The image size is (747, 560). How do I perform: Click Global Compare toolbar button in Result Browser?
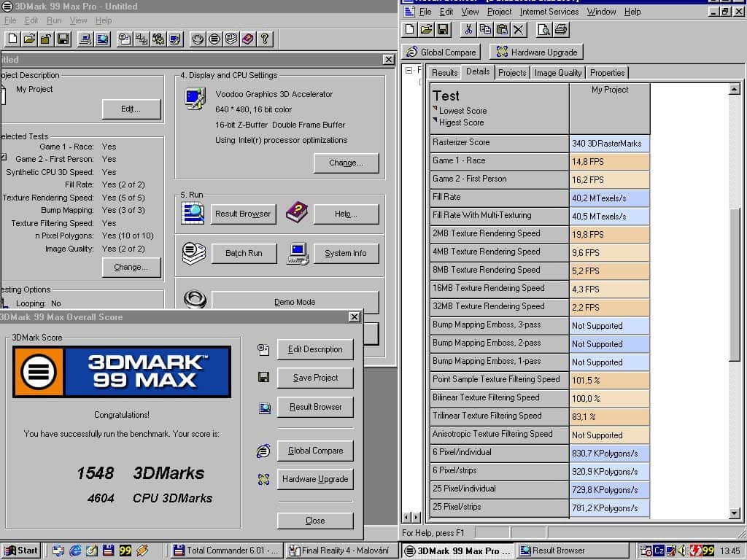pyautogui.click(x=441, y=52)
